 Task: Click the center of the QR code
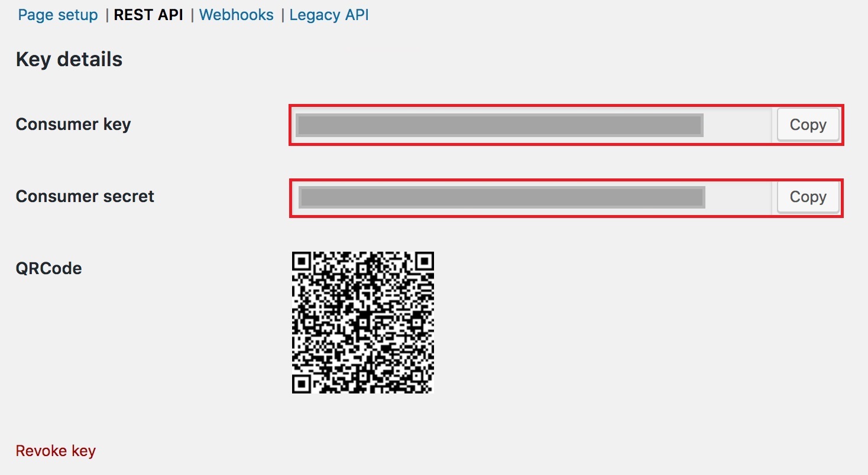coord(363,323)
